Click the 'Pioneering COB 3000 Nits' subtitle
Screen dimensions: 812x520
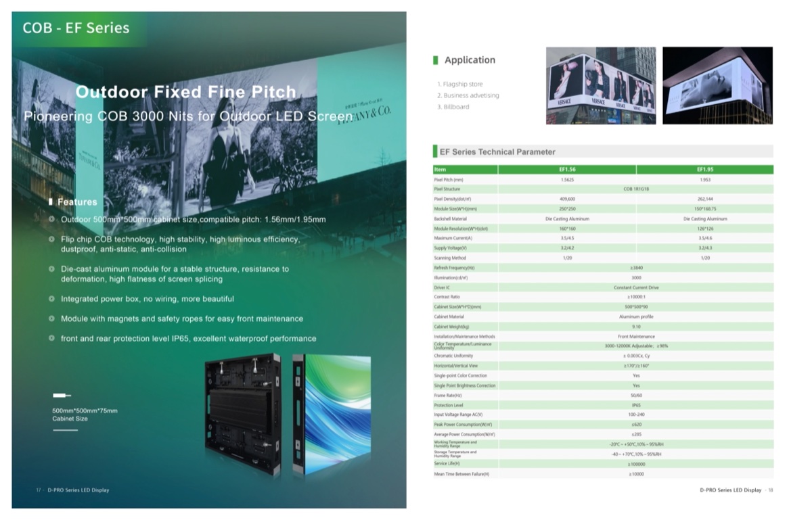(188, 116)
